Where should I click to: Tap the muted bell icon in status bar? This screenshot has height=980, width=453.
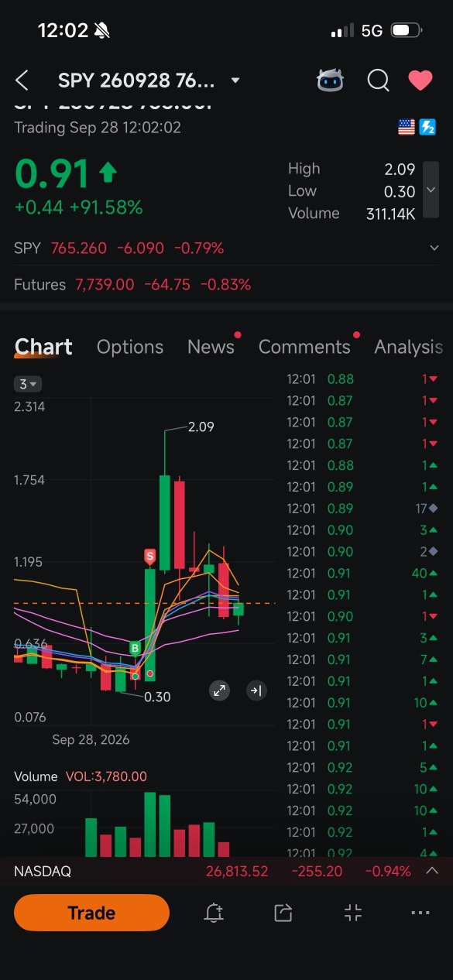101,31
